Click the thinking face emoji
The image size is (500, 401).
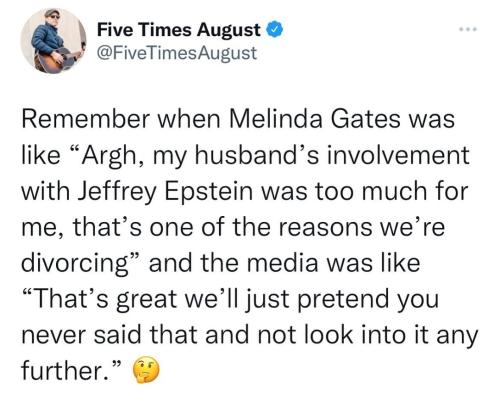(x=146, y=370)
